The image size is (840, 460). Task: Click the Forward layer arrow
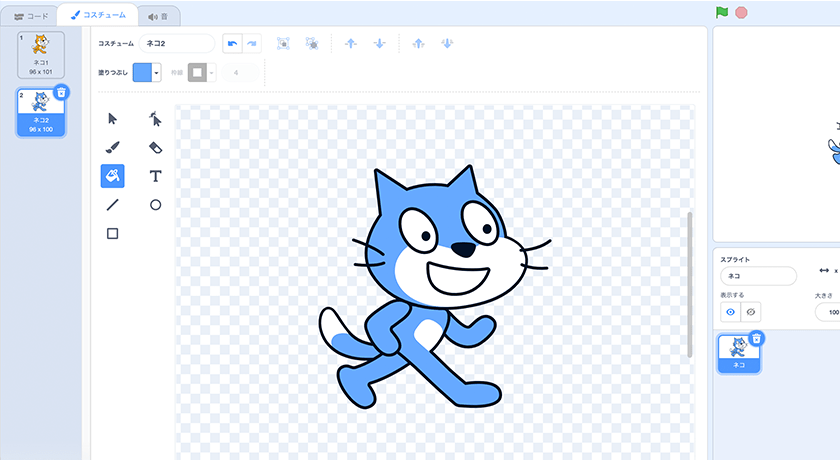click(351, 43)
